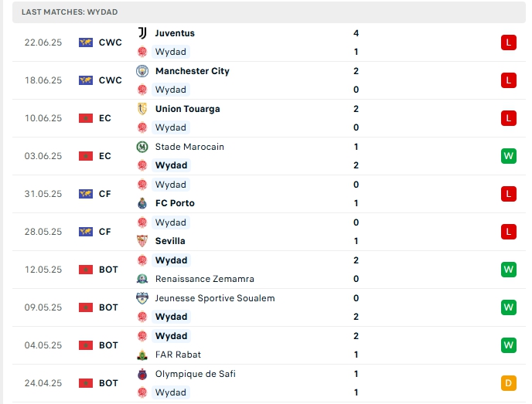This screenshot has width=532, height=404.
Task: Click the CWC competition label dated 18.06.25
Action: [110, 80]
